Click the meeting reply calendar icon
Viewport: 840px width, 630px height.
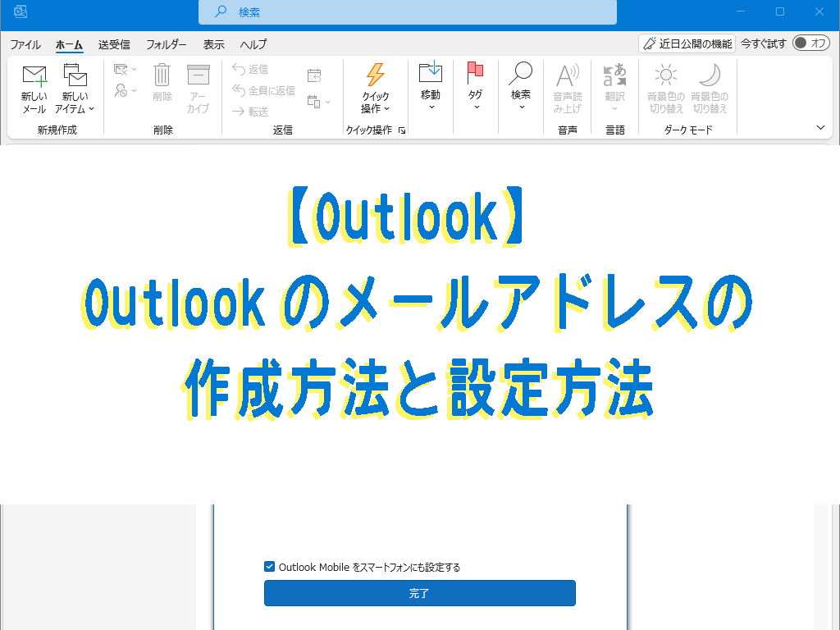click(x=314, y=75)
